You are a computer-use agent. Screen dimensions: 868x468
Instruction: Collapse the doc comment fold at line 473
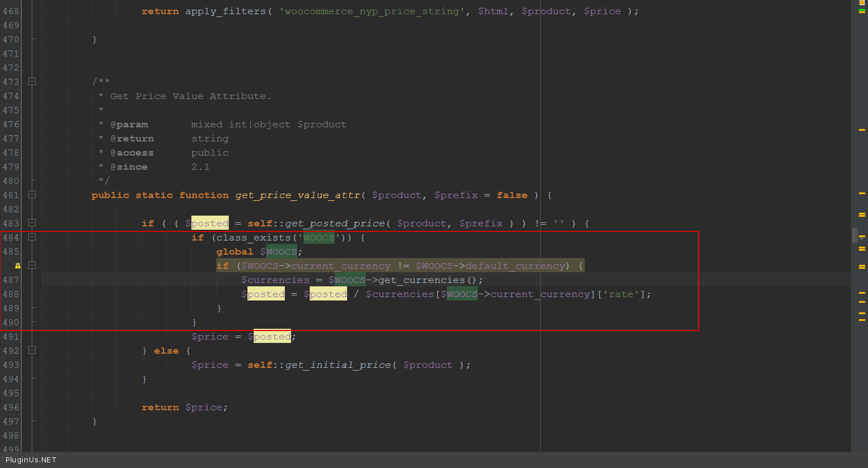[32, 81]
